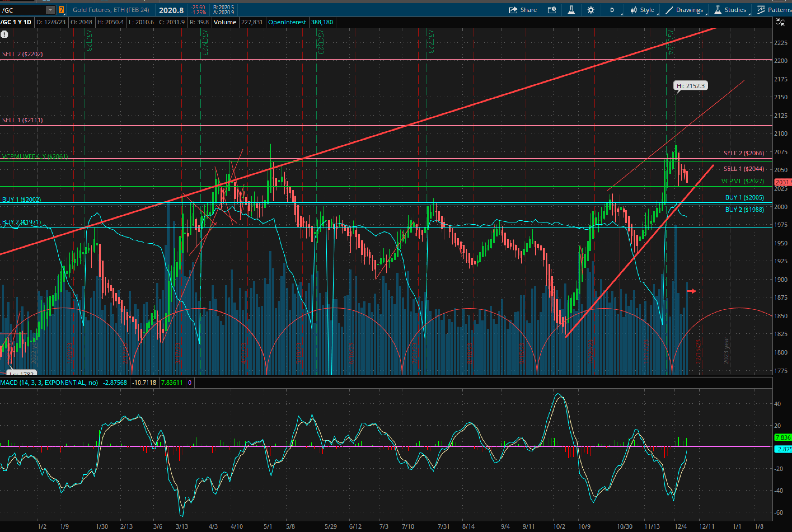This screenshot has height=532, width=792.
Task: Click the SELL 2 ($2202) level label
Action: point(22,54)
